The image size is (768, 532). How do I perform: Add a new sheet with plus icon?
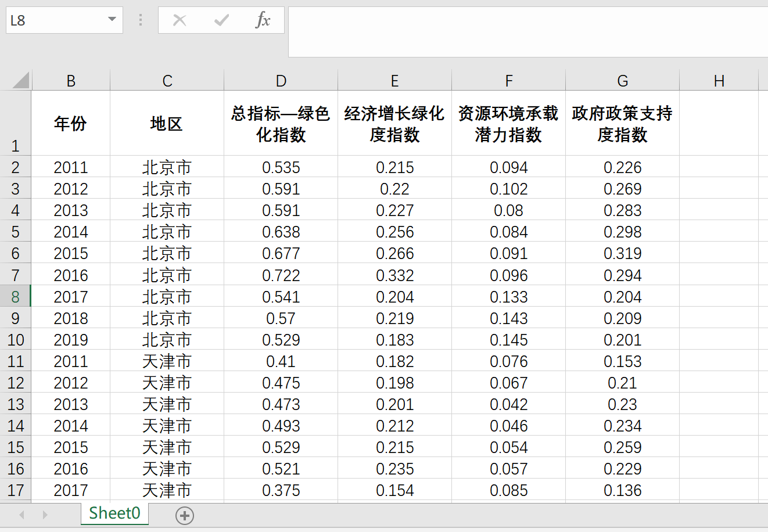pos(185,515)
